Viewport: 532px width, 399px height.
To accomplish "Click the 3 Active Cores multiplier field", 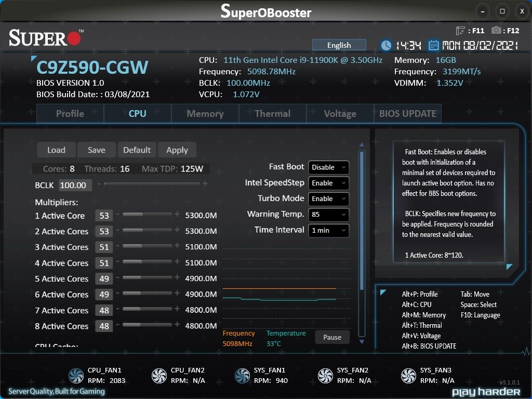I will (104, 247).
